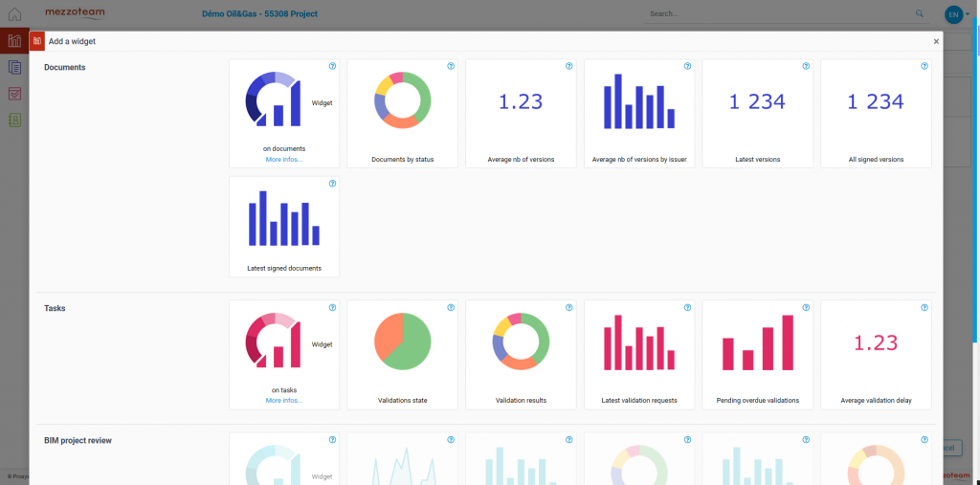
Task: Click the Add a widget dialog icon
Action: click(x=37, y=41)
